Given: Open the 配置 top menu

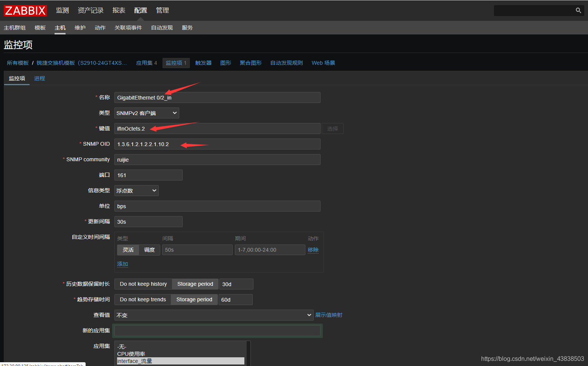Looking at the screenshot, I should [x=141, y=11].
